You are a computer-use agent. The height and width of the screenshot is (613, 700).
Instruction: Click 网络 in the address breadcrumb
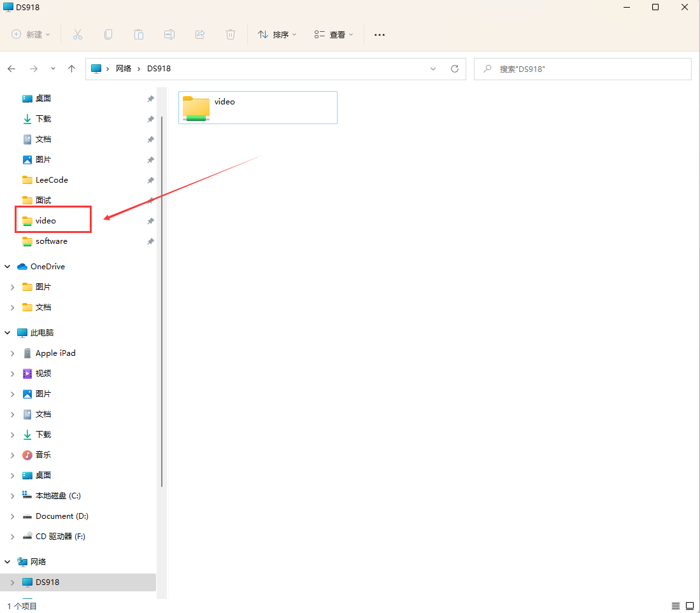124,69
